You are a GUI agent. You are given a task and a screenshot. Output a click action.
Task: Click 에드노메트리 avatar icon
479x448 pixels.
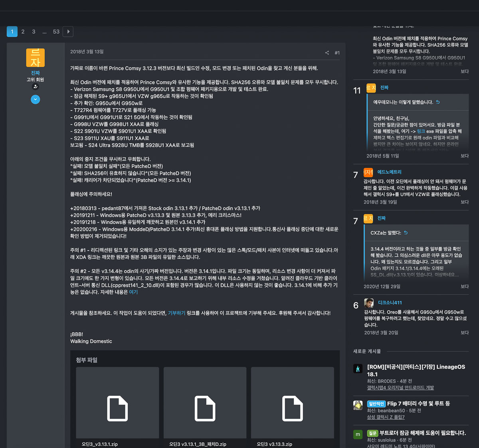tap(368, 172)
